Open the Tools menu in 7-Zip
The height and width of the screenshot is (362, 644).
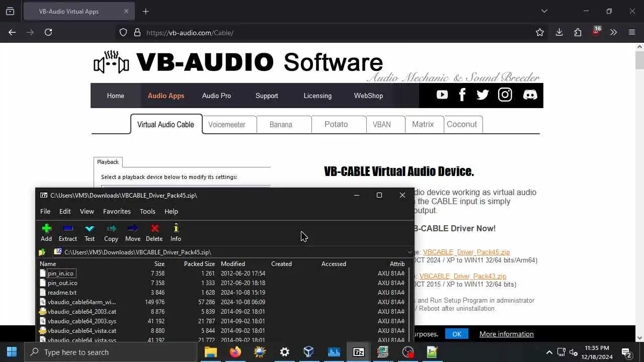147,211
